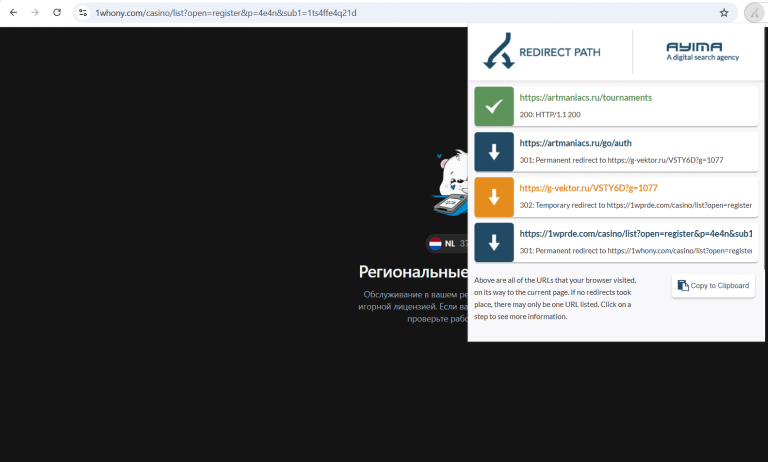Click the '302: Temporary redirect' text
This screenshot has height=462, width=768.
635,205
